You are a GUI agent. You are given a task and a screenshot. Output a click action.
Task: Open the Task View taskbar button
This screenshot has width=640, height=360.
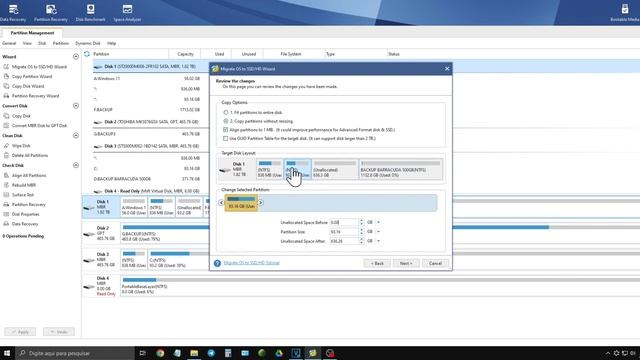pyautogui.click(x=142, y=353)
